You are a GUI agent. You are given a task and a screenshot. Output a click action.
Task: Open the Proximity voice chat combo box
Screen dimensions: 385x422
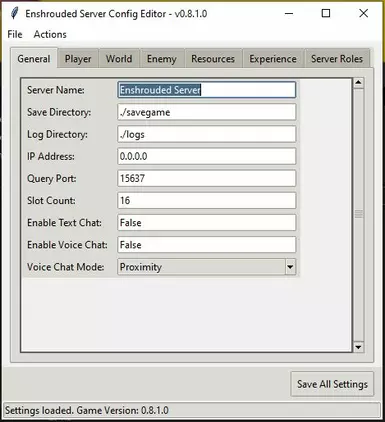[x=206, y=267]
